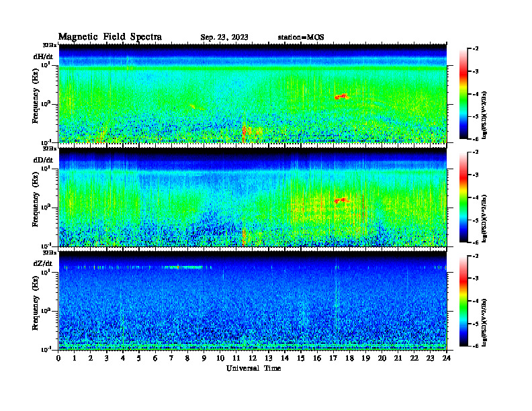
Task: Click the dH/dt panel label
Action: 43,56
